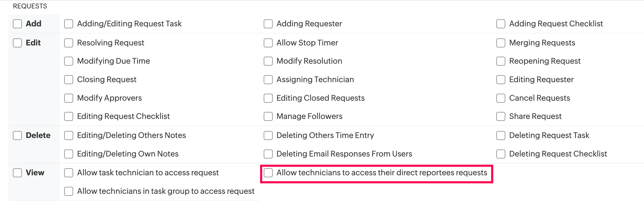Enable Manage Followers permission
The image size is (644, 207).
point(268,116)
